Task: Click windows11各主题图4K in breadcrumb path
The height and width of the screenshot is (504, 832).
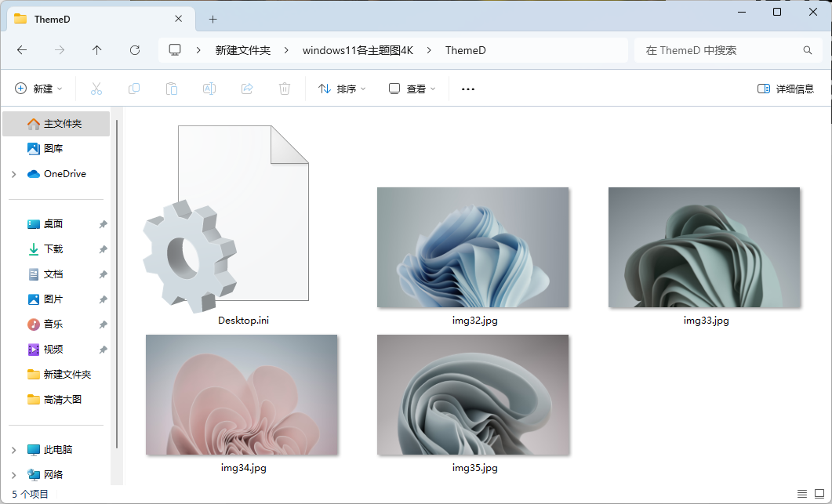Action: 358,50
